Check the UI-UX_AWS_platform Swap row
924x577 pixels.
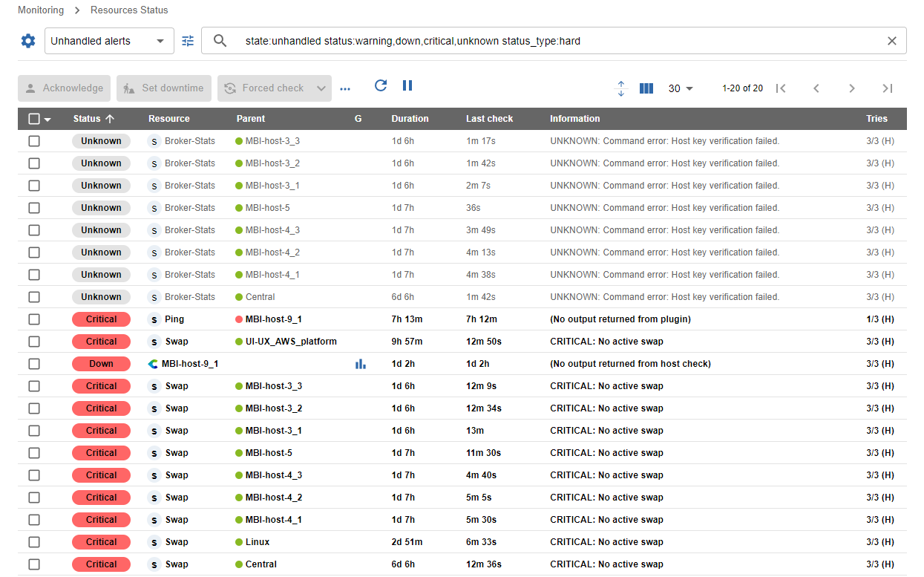click(34, 342)
